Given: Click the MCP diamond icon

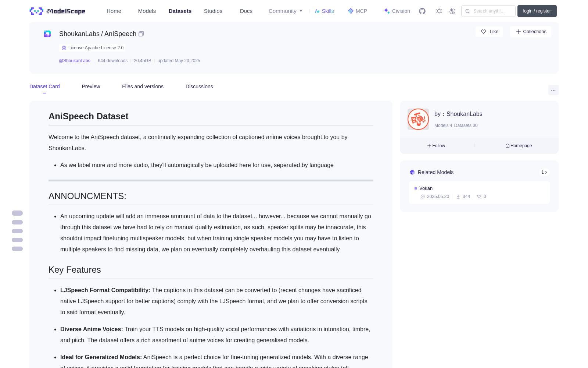Looking at the screenshot, I should (351, 11).
